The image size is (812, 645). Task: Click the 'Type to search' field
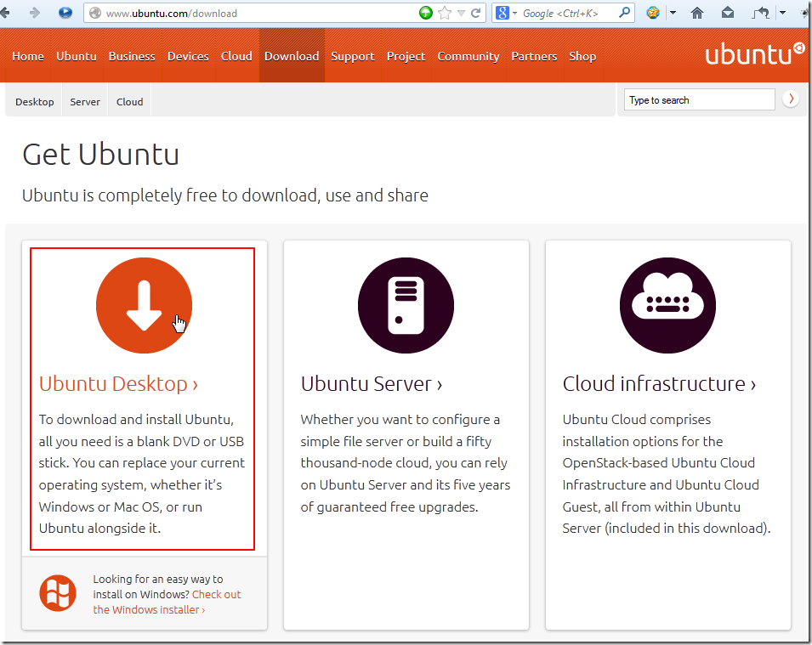coord(700,100)
